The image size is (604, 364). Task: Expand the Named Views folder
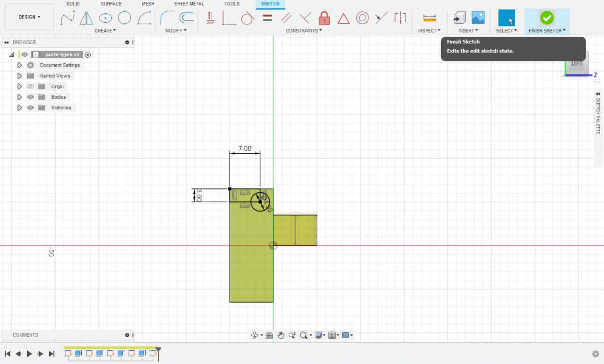(19, 76)
